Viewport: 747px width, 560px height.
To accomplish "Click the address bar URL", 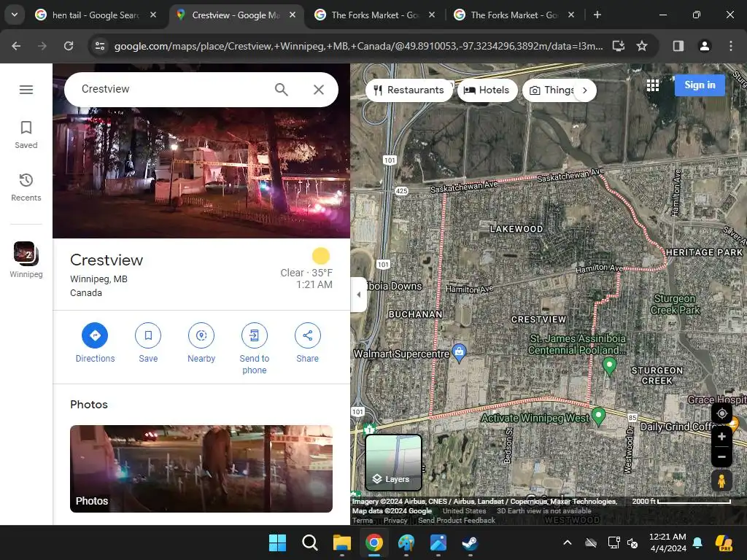I will (358, 46).
